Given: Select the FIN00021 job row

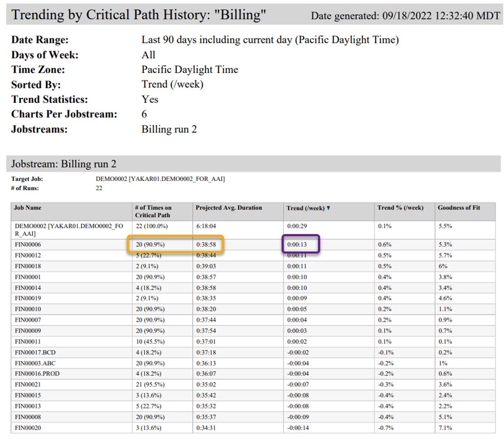Looking at the screenshot, I should 28,384.
